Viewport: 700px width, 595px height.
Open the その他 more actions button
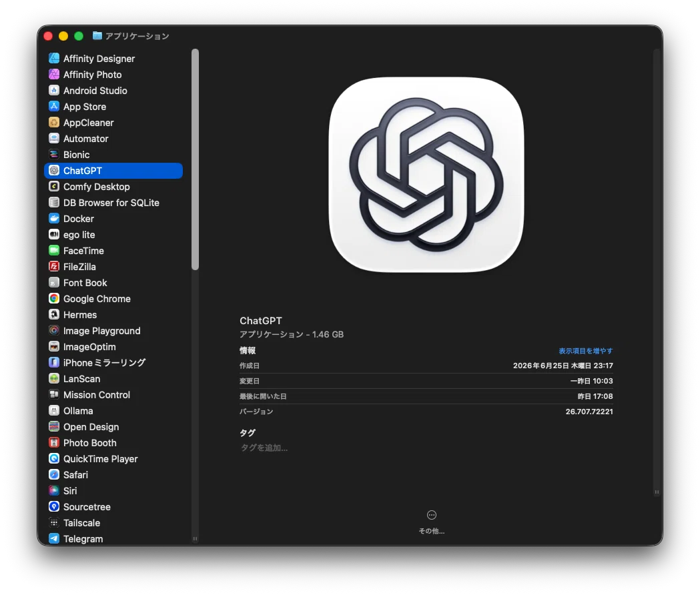432,522
